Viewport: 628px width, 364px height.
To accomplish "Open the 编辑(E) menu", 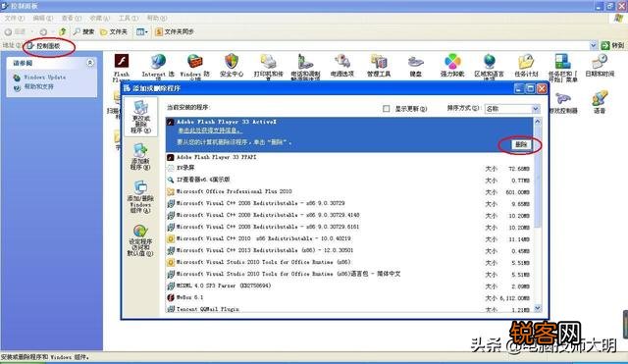I will 43,18.
